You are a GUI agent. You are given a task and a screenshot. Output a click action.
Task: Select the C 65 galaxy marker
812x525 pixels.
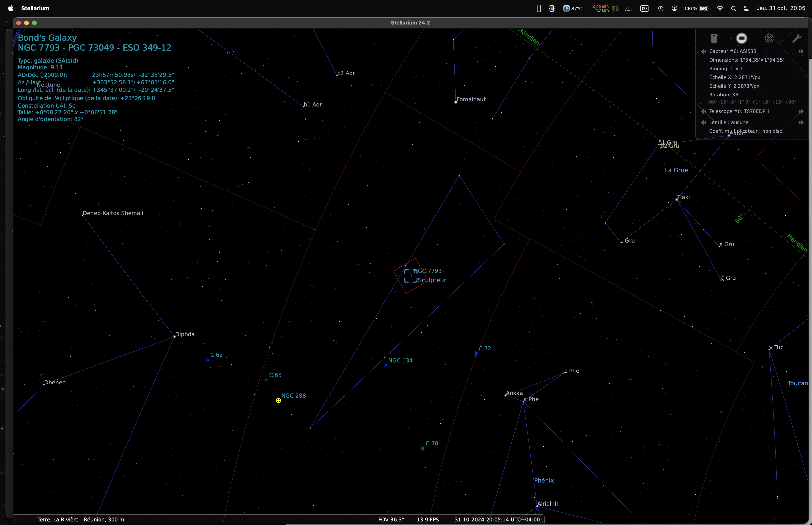coord(266,380)
